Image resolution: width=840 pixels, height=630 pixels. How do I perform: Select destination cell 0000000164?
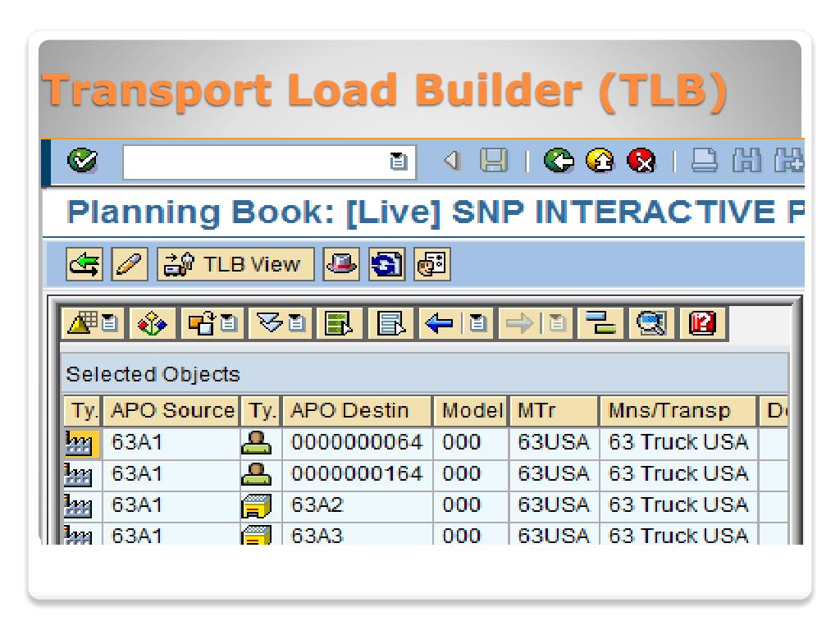point(358,474)
